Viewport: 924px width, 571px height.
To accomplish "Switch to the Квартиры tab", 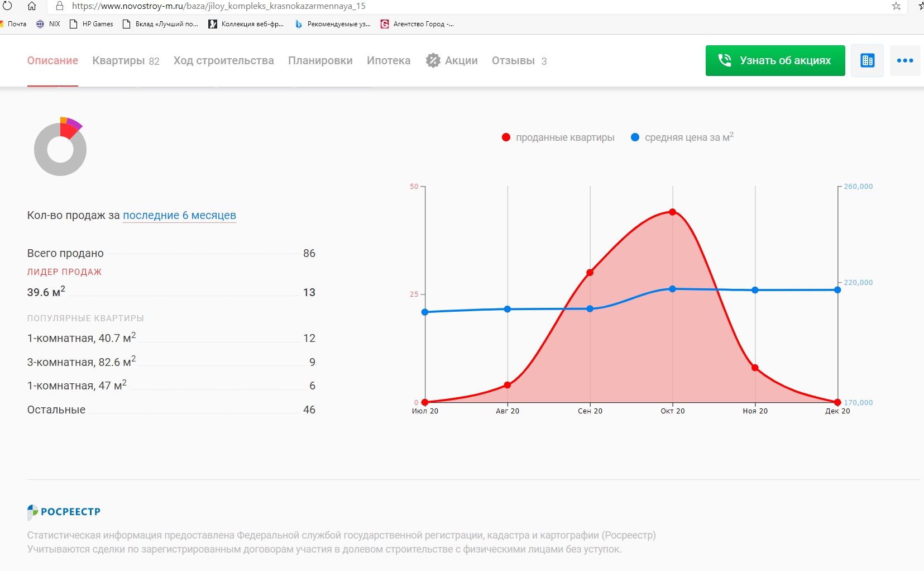I will [126, 61].
